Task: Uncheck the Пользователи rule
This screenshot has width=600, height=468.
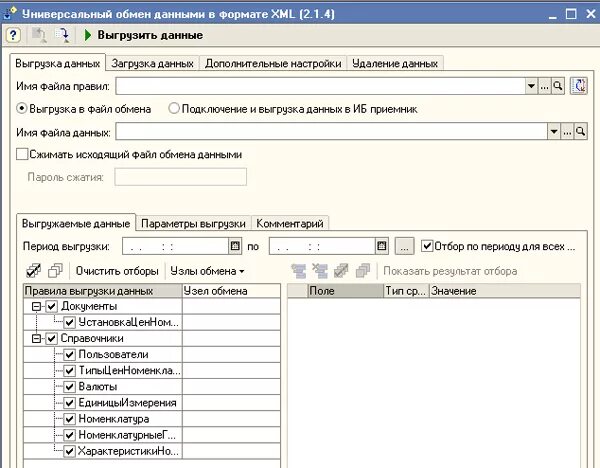Action: pos(69,354)
